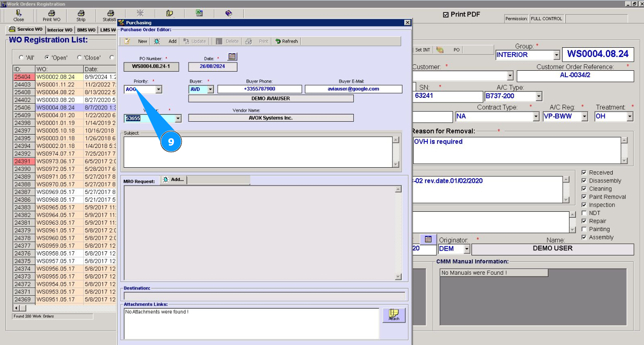Click the Excel export toolbar icon
The height and width of the screenshot is (345, 644).
point(199,13)
